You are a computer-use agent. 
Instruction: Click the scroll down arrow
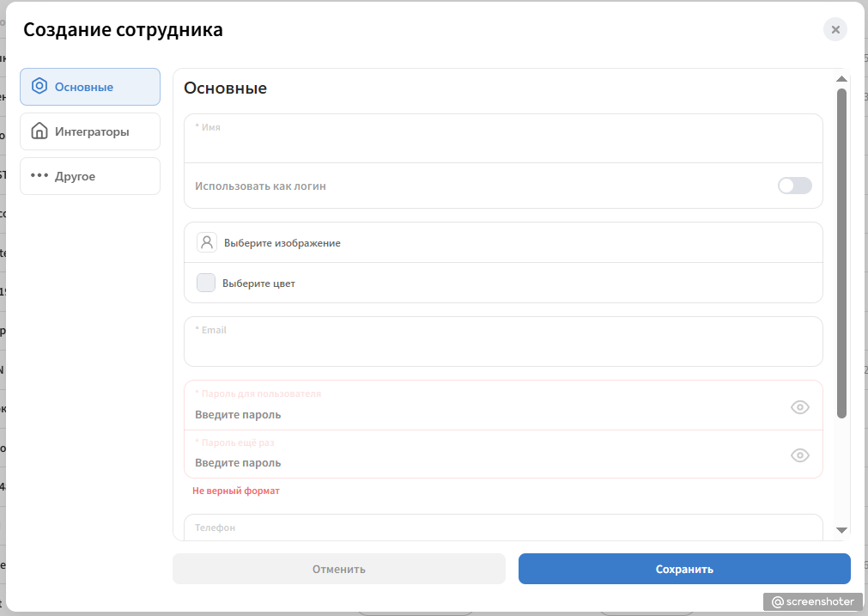pyautogui.click(x=841, y=531)
